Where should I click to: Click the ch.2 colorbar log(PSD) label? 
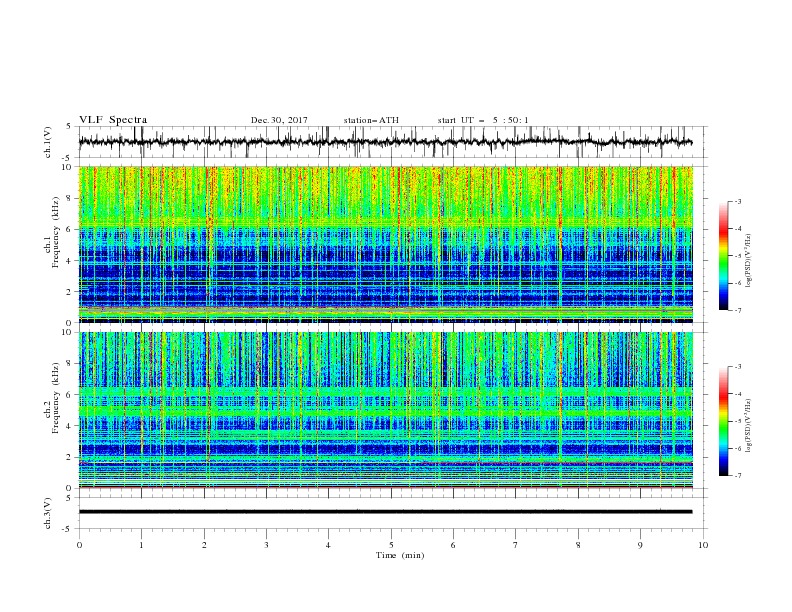(748, 425)
